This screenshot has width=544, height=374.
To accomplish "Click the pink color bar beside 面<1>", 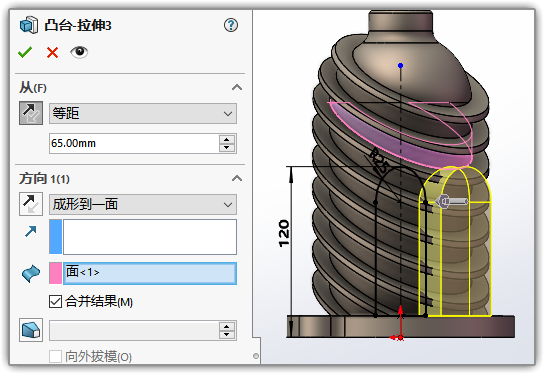I will [56, 273].
